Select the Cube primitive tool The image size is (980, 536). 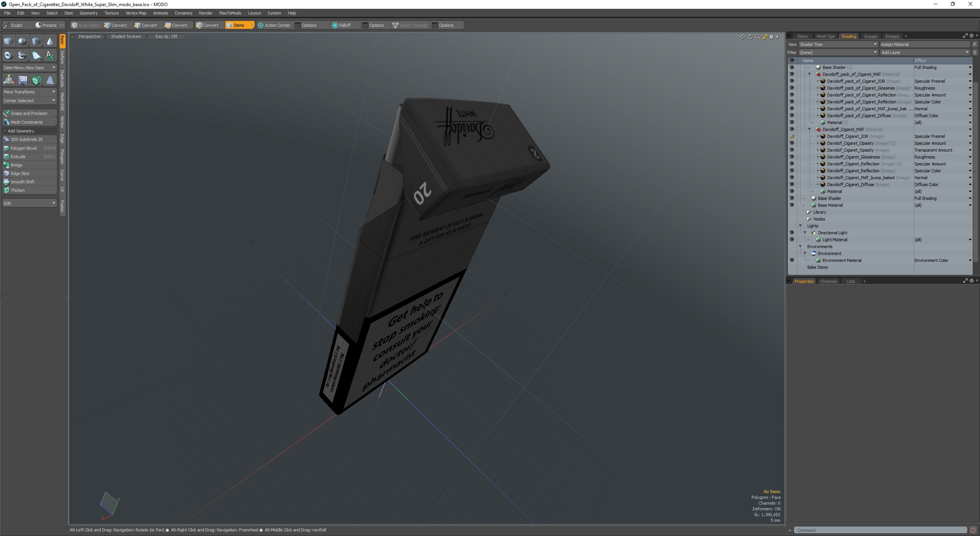coord(8,41)
